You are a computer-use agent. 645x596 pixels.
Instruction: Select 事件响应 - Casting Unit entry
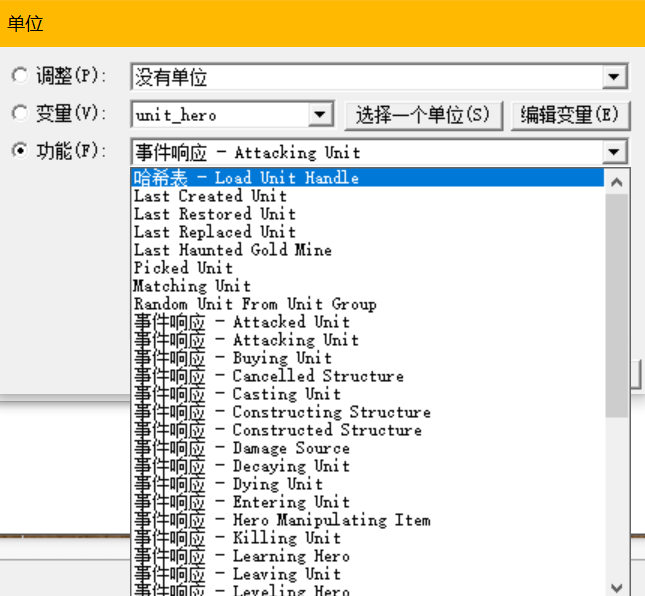tap(237, 394)
